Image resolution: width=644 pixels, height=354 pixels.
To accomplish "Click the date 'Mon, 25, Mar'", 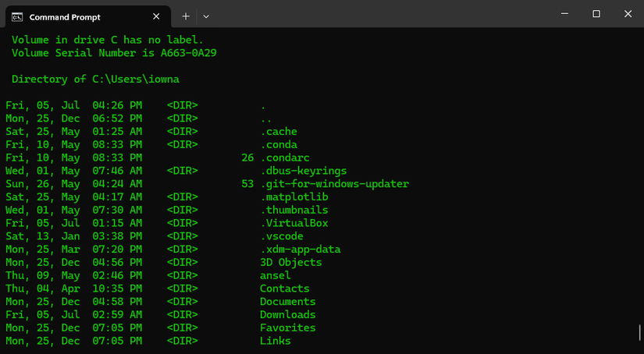I will click(x=43, y=250).
